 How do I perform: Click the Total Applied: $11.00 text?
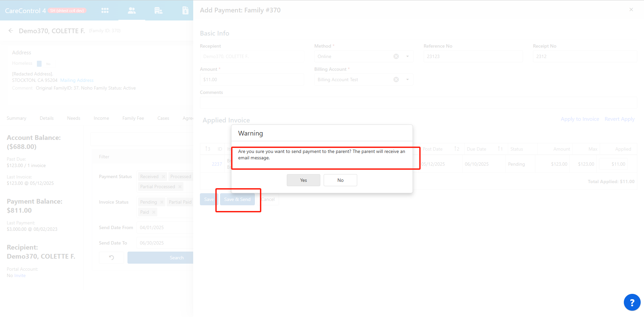611,181
